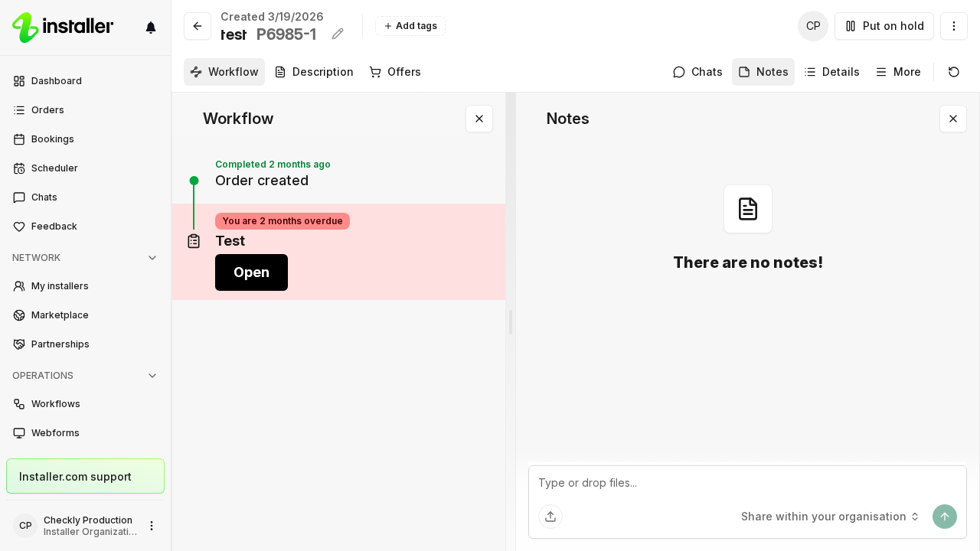Close the Workflow panel
The height and width of the screenshot is (551, 980).
(x=479, y=119)
